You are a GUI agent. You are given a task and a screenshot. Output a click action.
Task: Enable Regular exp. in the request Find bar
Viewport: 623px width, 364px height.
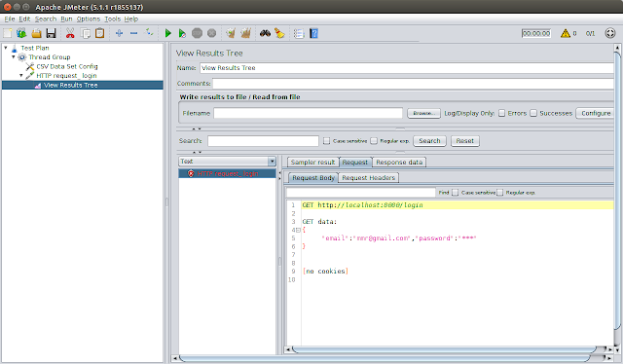coord(499,193)
